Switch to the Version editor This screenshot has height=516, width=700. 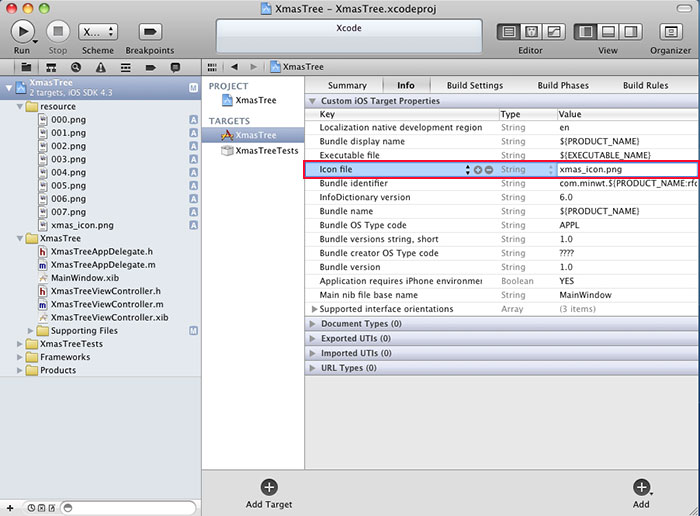coord(554,32)
